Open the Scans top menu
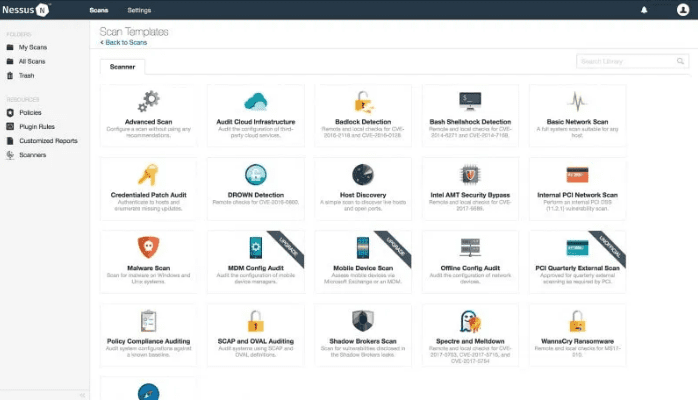The width and height of the screenshot is (698, 413). tap(98, 10)
